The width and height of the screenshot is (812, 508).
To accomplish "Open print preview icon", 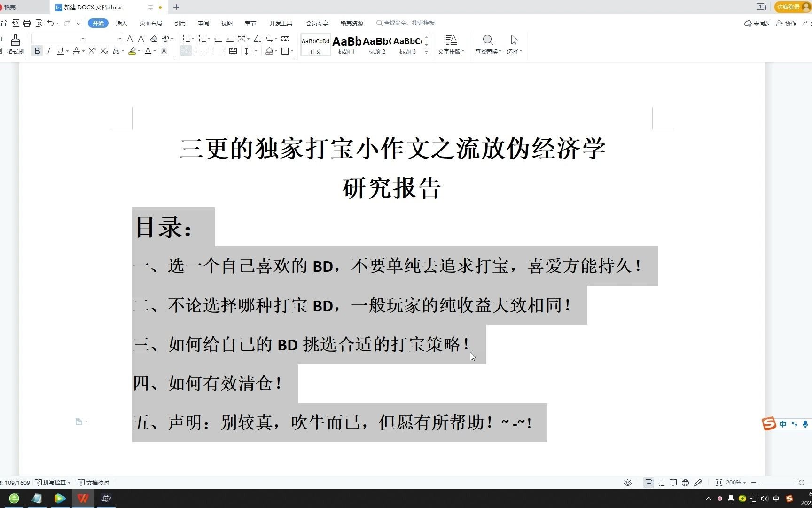I will tap(39, 23).
